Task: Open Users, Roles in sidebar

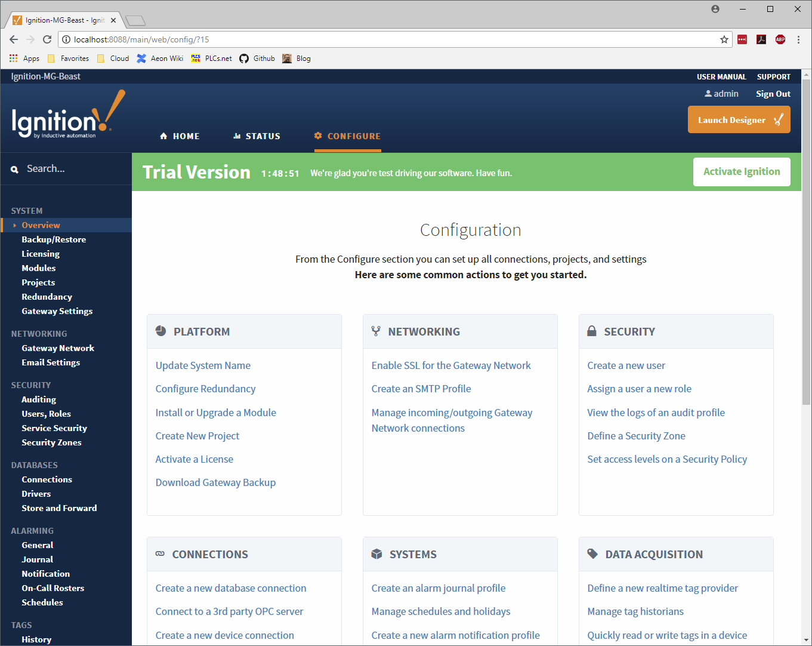Action: coord(46,414)
